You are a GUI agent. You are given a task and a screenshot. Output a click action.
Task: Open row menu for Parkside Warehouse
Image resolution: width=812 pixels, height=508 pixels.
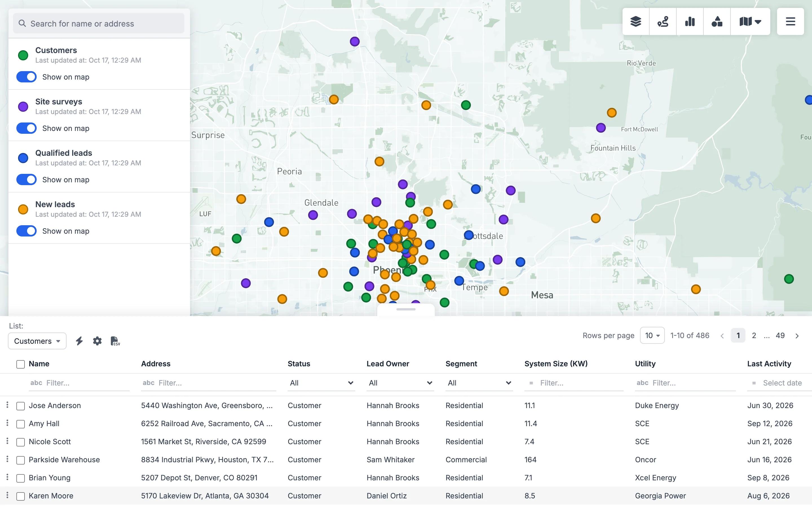(7, 459)
